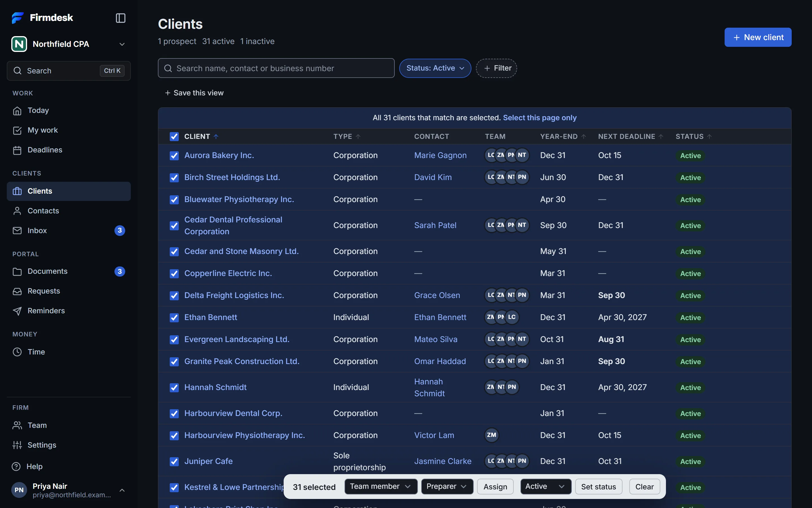The image size is (812, 508).
Task: Uncheck Ethan Bennett row checkbox
Action: pyautogui.click(x=174, y=317)
